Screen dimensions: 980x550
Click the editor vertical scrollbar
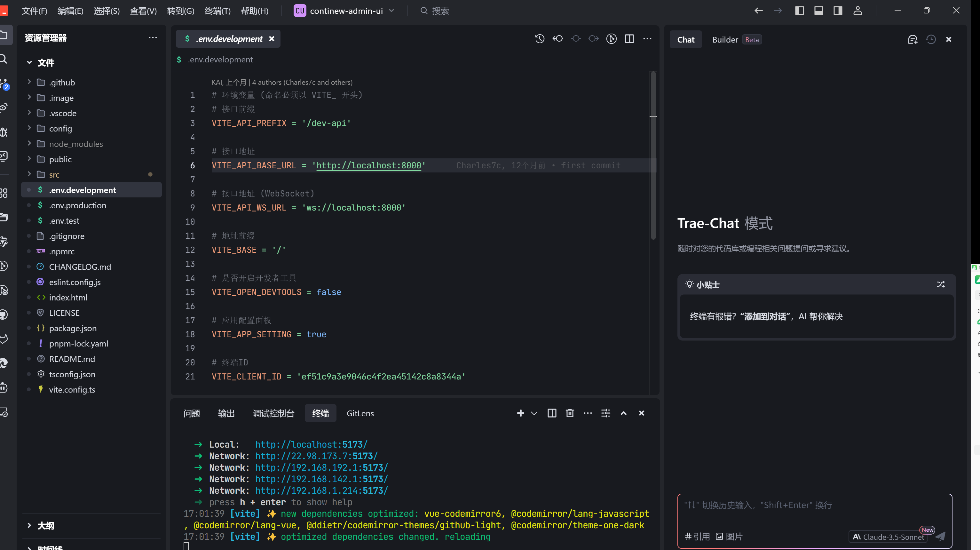click(x=653, y=156)
